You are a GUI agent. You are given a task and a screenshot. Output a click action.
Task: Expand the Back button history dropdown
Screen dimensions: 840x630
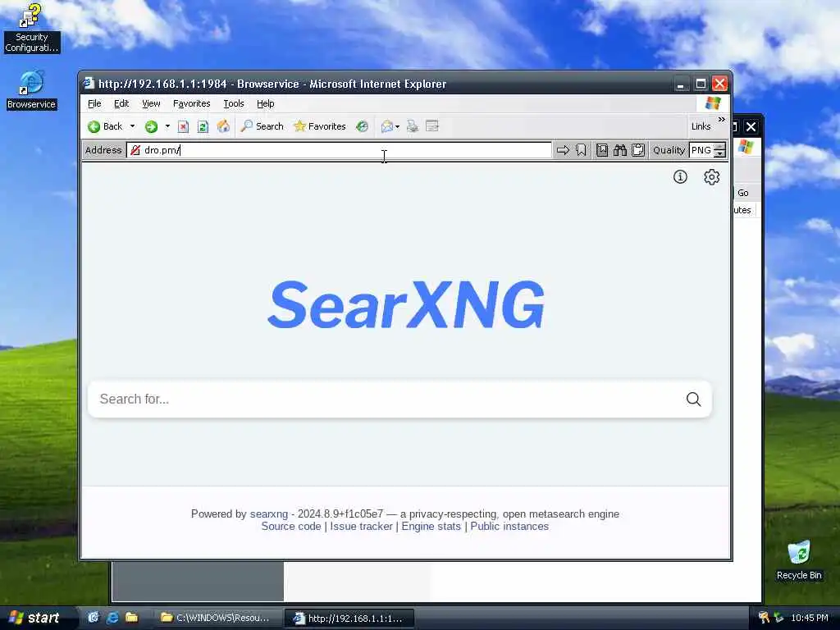point(132,126)
